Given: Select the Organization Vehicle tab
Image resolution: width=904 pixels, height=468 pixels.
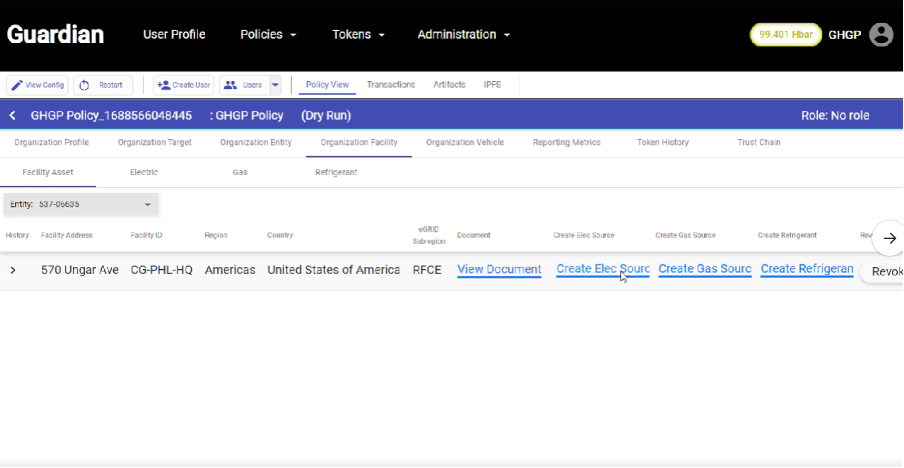Looking at the screenshot, I should 464,143.
